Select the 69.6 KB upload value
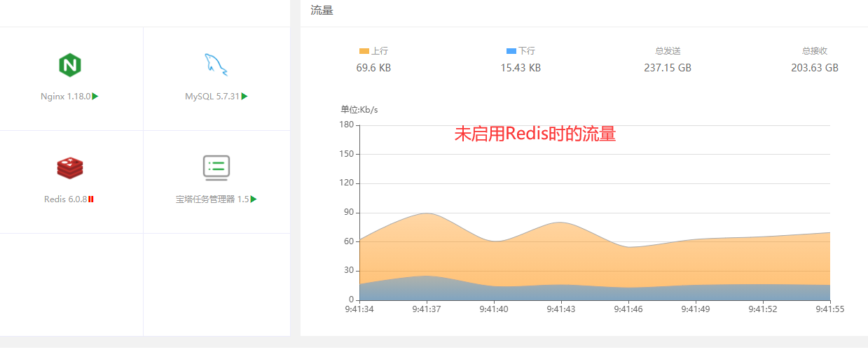The width and height of the screenshot is (868, 352). 373,68
